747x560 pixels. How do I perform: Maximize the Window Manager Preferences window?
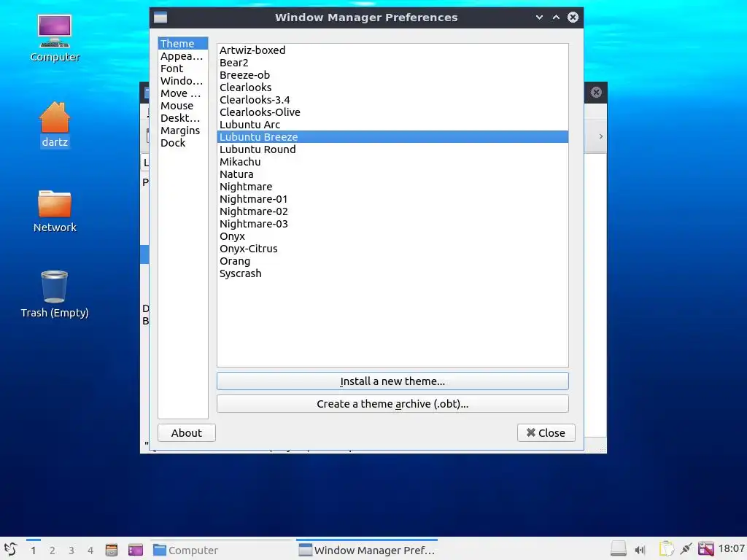click(x=556, y=17)
